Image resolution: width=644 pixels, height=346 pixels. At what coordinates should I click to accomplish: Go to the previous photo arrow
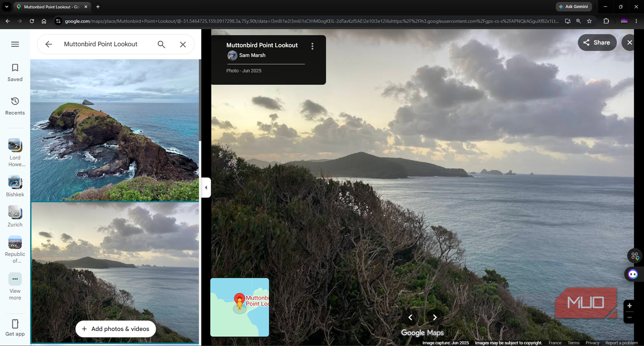(410, 317)
